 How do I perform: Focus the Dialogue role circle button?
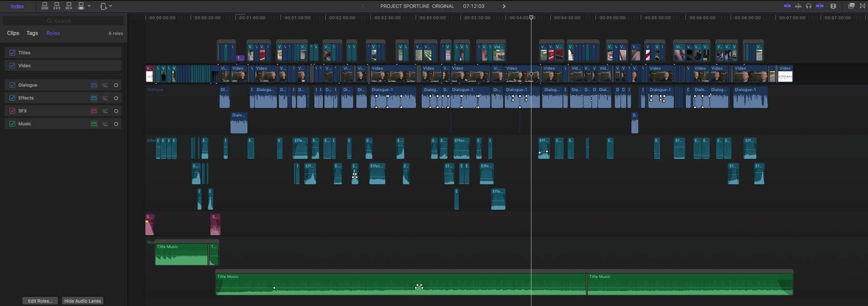[x=116, y=85]
